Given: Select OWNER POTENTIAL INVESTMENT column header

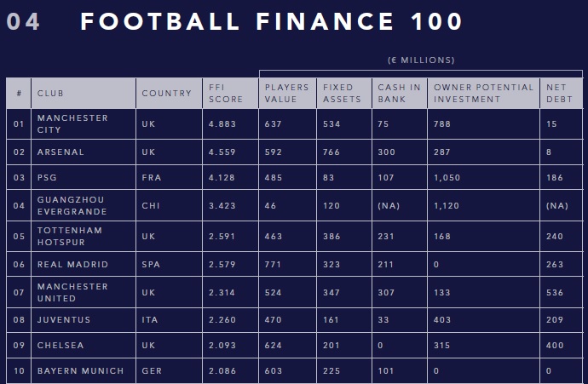Looking at the screenshot, I should (x=483, y=94).
